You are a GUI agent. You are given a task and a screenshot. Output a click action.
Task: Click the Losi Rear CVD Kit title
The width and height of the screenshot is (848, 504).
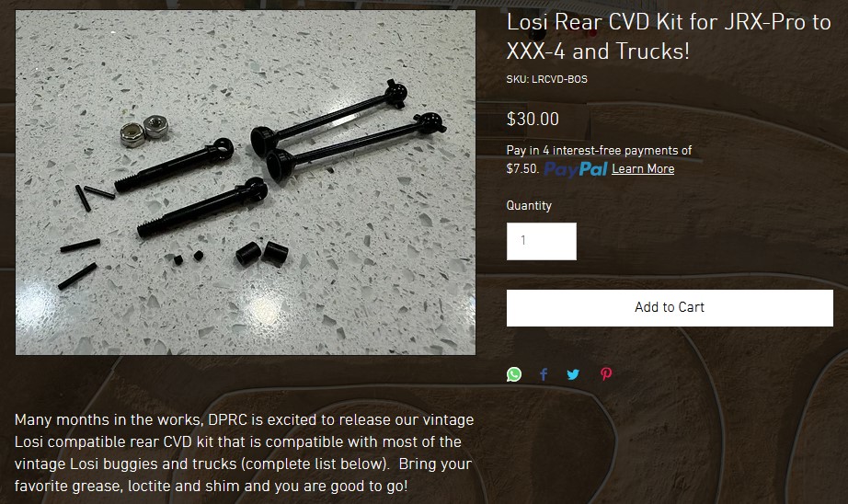pos(669,37)
